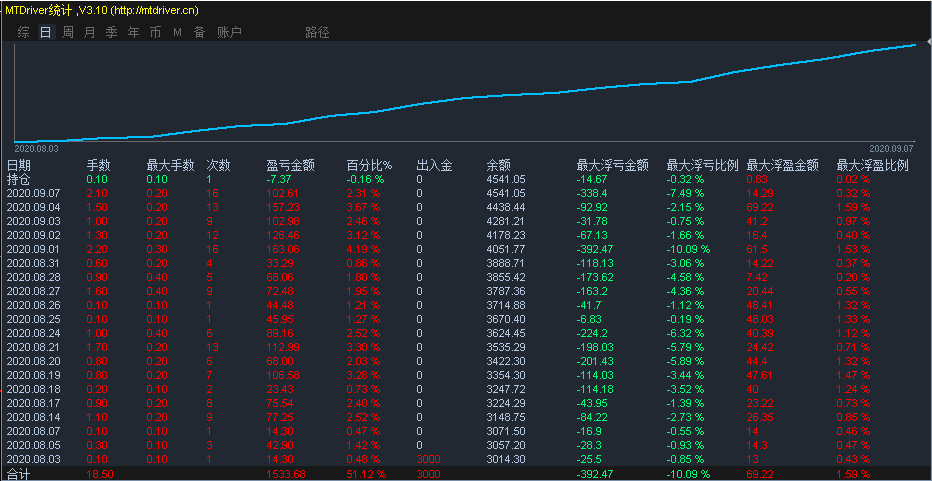Click the 合计 total row label
The width and height of the screenshot is (932, 481).
click(x=19, y=474)
